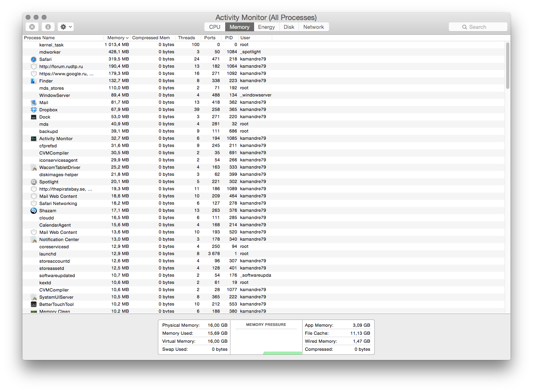Open the Network tab
This screenshot has height=392, width=533.
coord(314,27)
